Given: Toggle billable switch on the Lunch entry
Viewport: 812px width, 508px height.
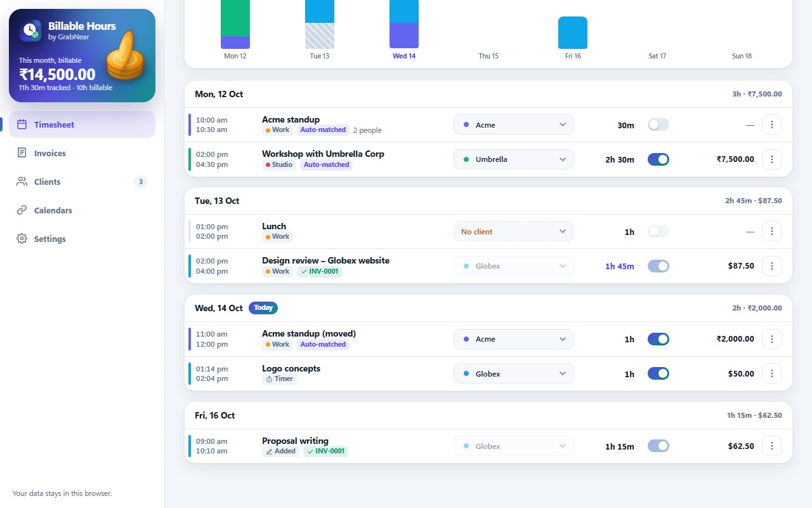Looking at the screenshot, I should 658,232.
